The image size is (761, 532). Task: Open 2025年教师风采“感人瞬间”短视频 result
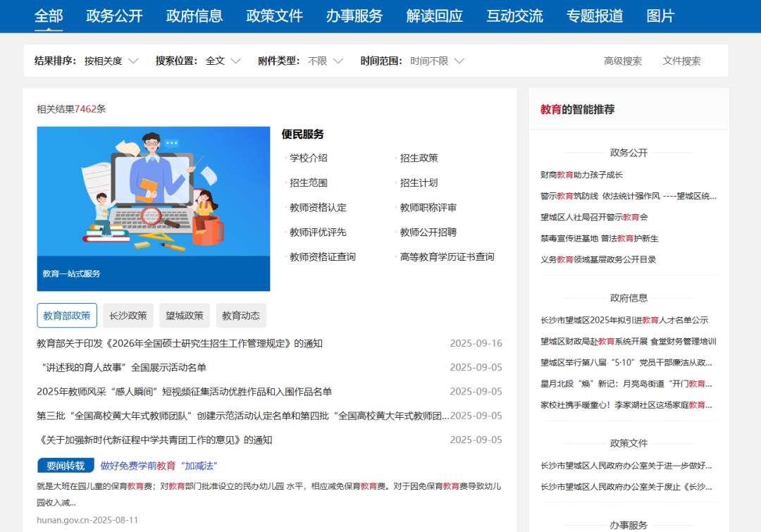tap(185, 392)
